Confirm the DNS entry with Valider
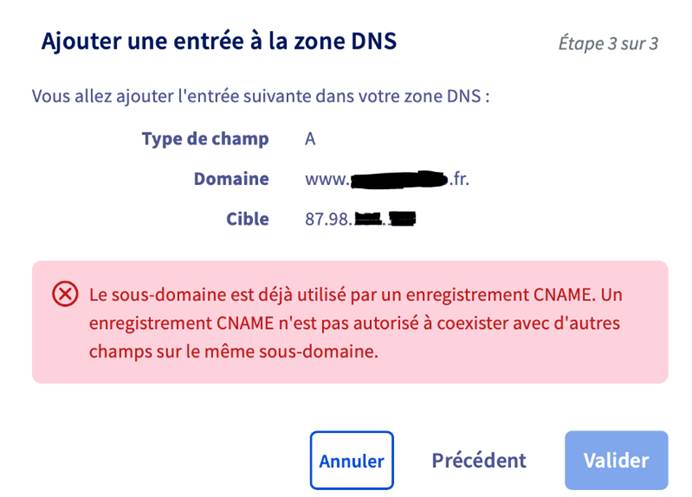 click(x=616, y=460)
